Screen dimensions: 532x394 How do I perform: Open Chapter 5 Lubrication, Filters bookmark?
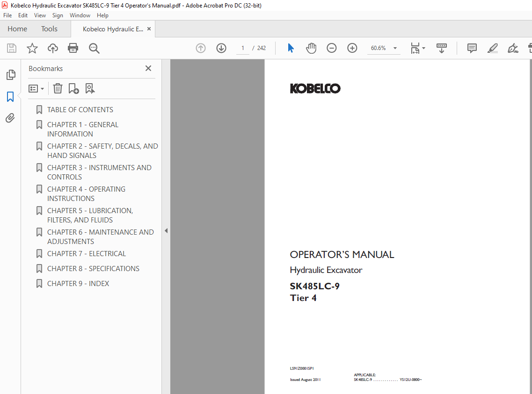pos(90,215)
